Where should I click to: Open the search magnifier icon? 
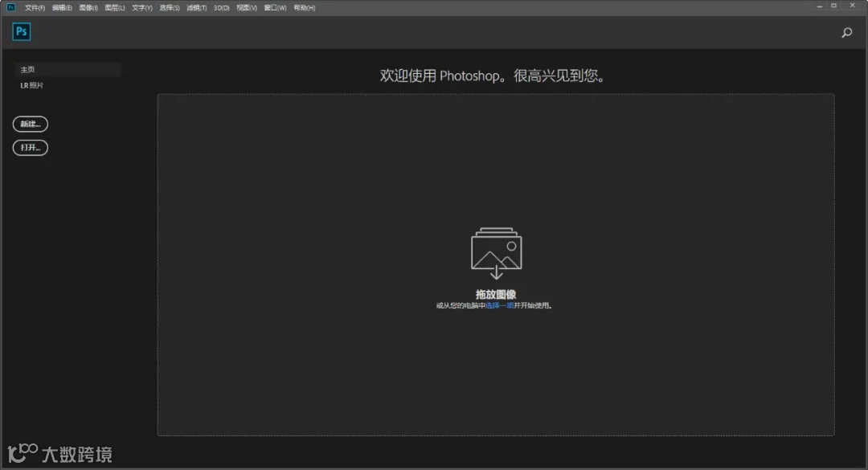(847, 33)
